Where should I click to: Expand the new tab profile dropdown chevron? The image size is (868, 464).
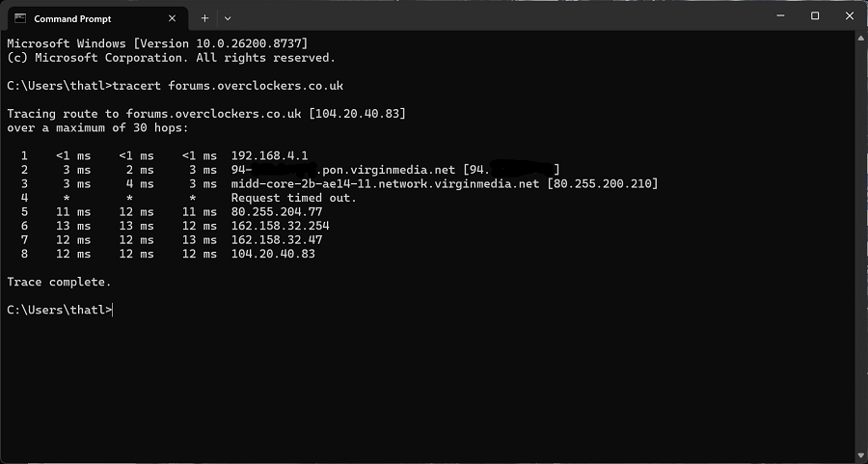click(x=228, y=18)
